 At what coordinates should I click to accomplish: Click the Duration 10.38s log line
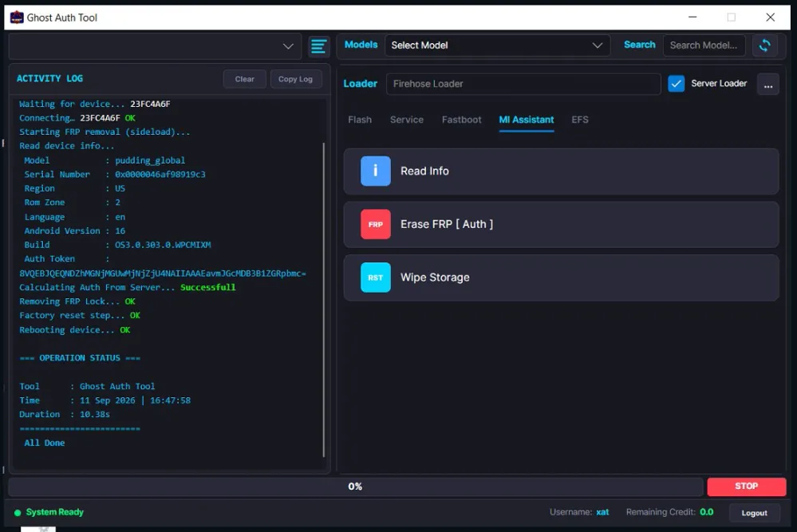pos(65,415)
